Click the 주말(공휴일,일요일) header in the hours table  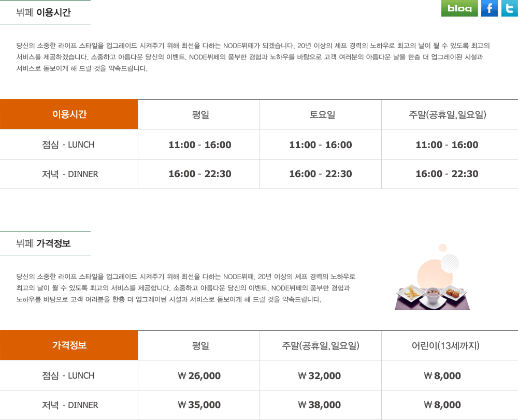coord(447,114)
